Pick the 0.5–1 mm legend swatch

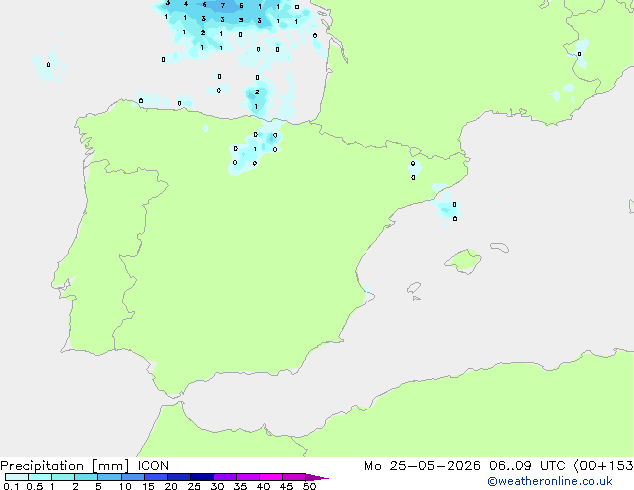click(40, 477)
